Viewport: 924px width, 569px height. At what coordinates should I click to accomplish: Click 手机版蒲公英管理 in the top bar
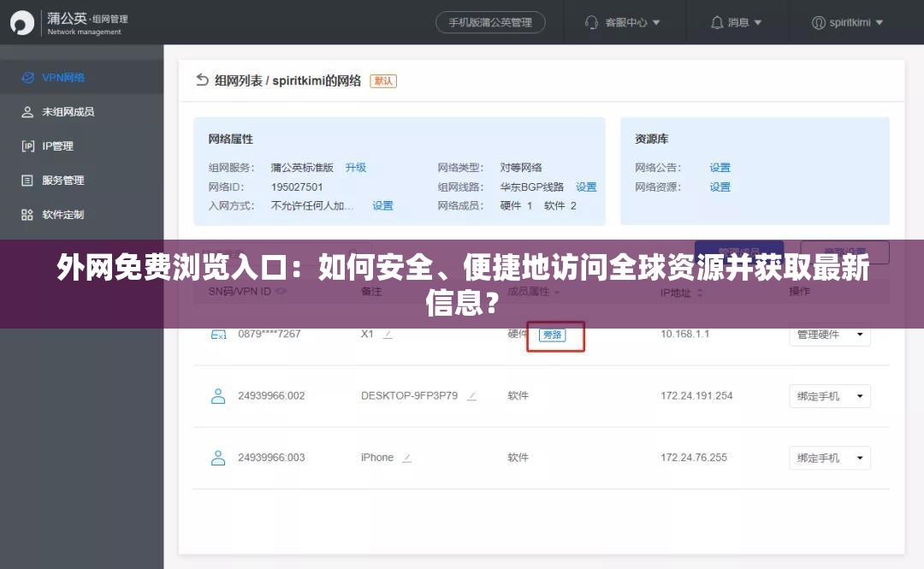[x=490, y=22]
